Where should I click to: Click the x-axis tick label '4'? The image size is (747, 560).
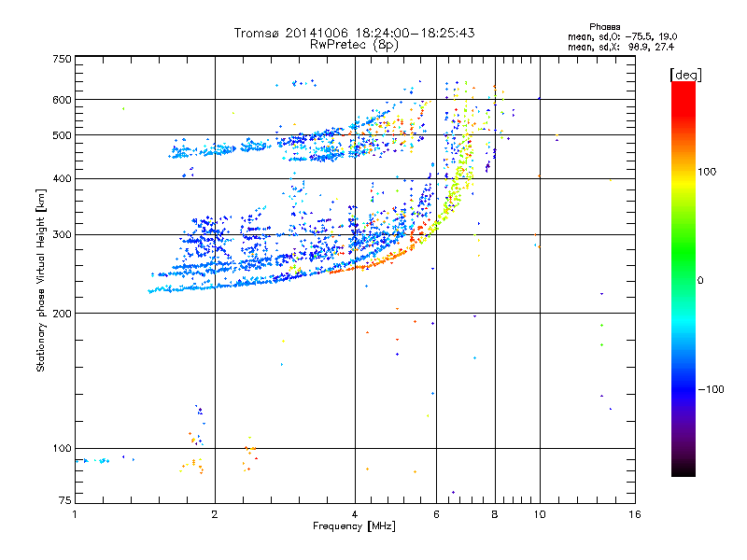(355, 514)
